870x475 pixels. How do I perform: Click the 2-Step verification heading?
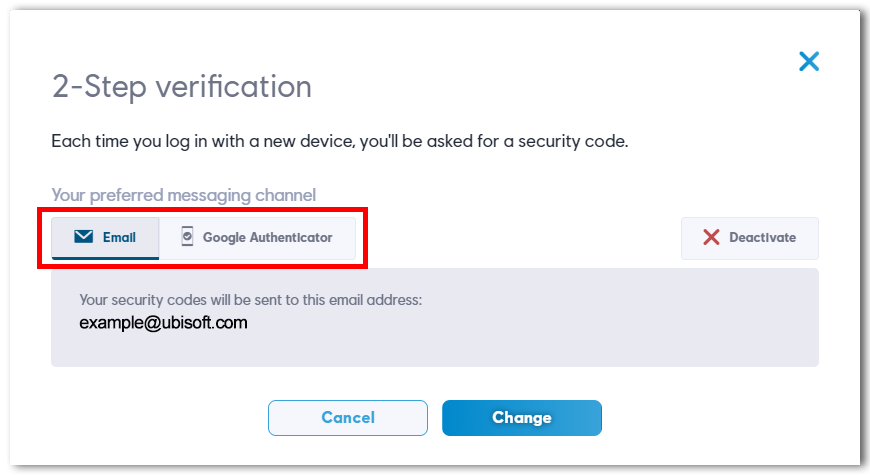click(181, 87)
